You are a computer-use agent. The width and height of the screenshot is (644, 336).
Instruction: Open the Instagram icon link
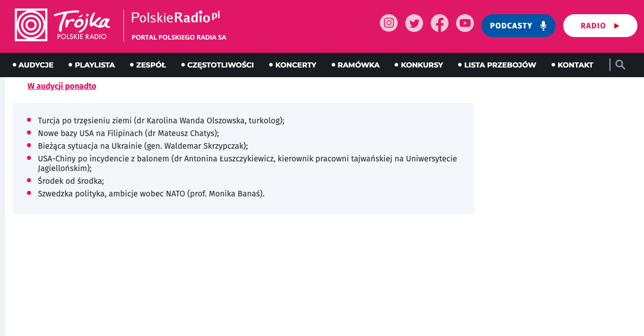click(389, 23)
